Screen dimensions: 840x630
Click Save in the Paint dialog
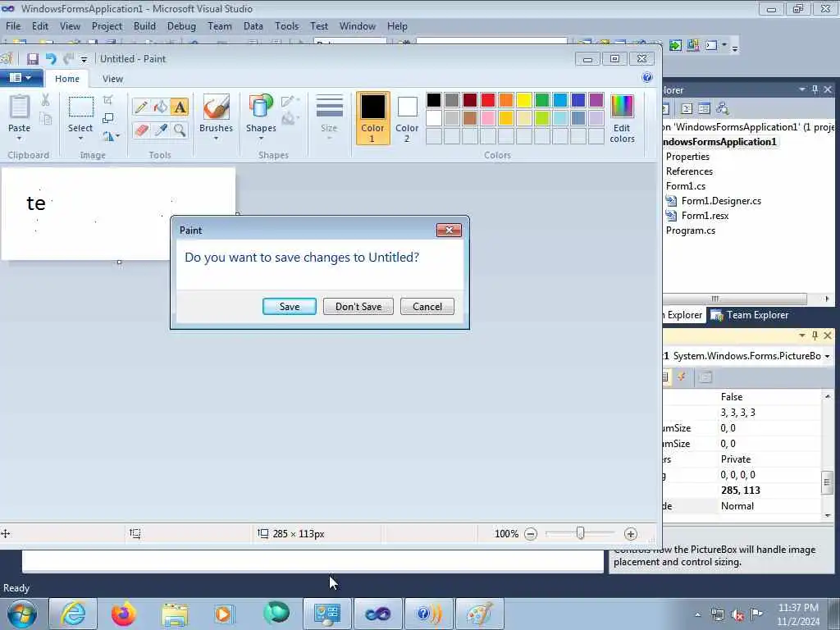[x=290, y=307]
